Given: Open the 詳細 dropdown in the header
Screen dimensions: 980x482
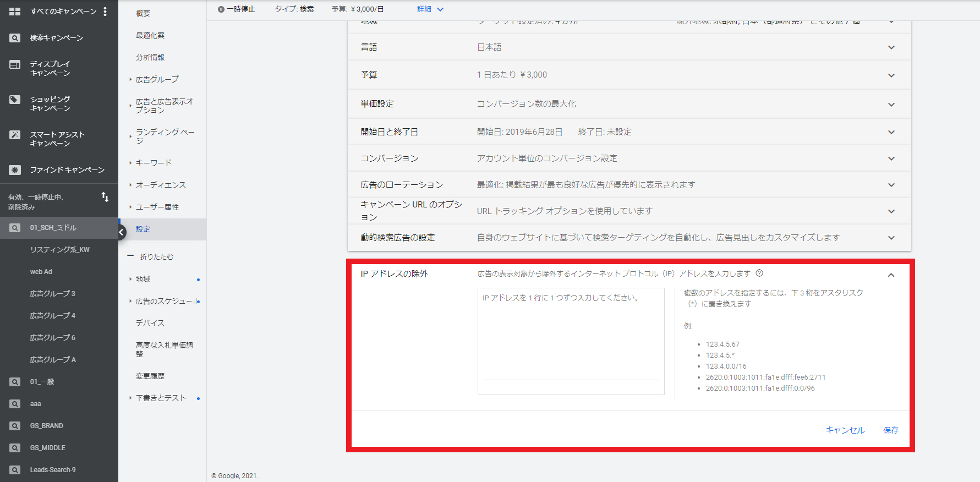Looking at the screenshot, I should point(430,9).
